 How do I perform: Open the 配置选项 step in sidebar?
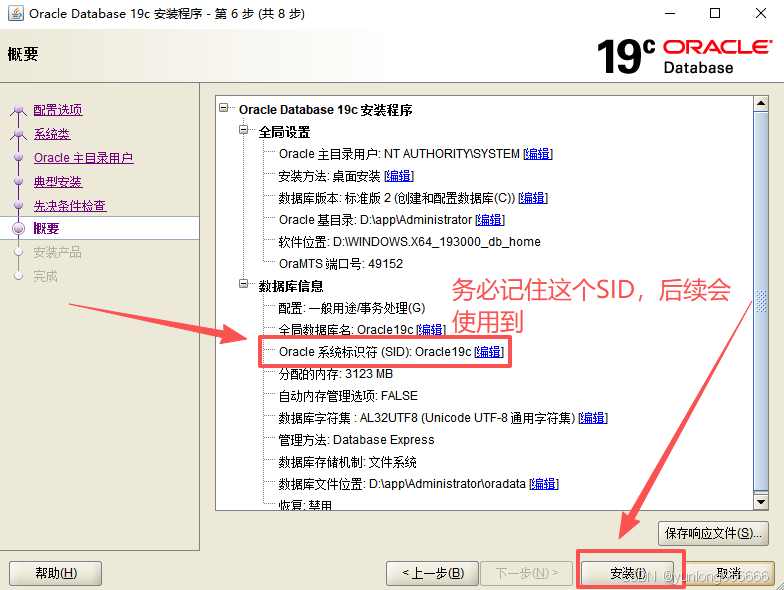(58, 110)
